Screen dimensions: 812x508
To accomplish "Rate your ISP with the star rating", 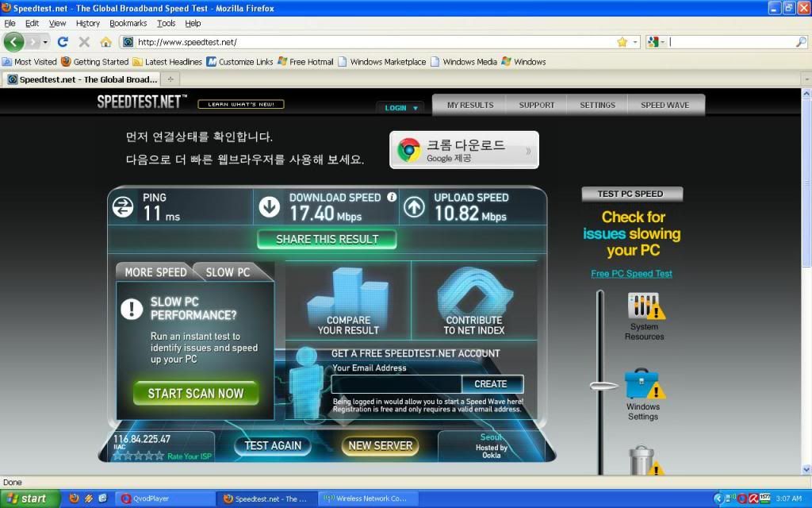I will click(138, 456).
